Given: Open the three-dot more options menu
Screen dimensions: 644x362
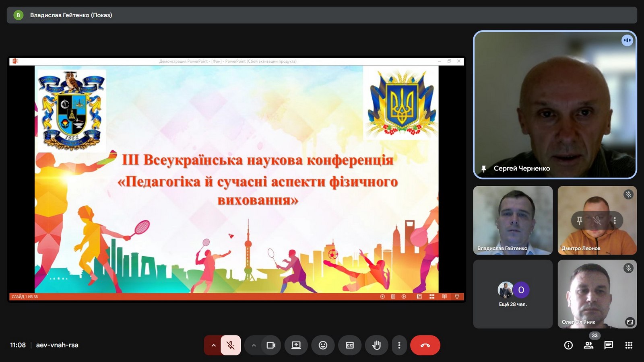Looking at the screenshot, I should click(399, 345).
